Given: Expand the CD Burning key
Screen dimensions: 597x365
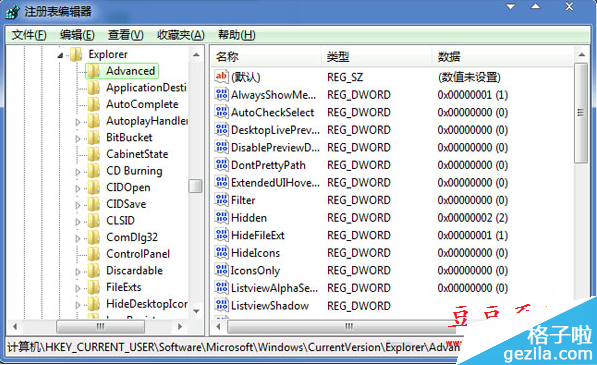Looking at the screenshot, I should [x=78, y=172].
